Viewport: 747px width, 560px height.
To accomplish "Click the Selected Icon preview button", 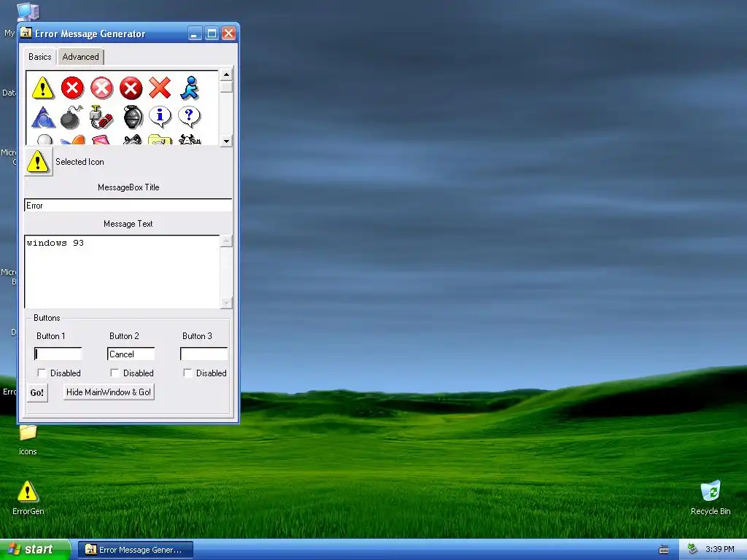I will tap(38, 162).
